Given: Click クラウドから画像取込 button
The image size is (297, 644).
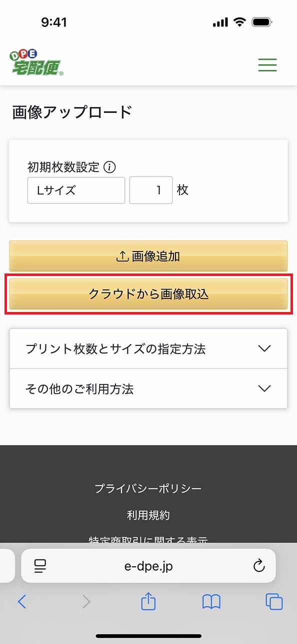Looking at the screenshot, I should click(x=148, y=294).
